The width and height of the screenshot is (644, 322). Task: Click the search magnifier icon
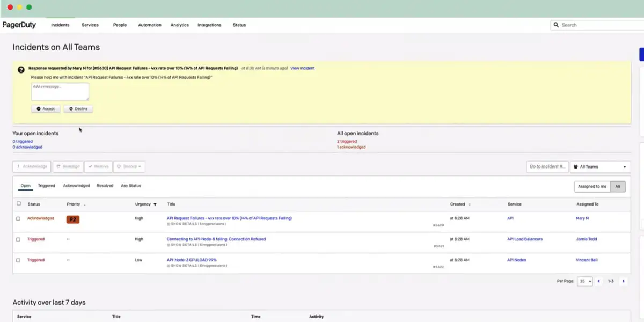point(557,25)
